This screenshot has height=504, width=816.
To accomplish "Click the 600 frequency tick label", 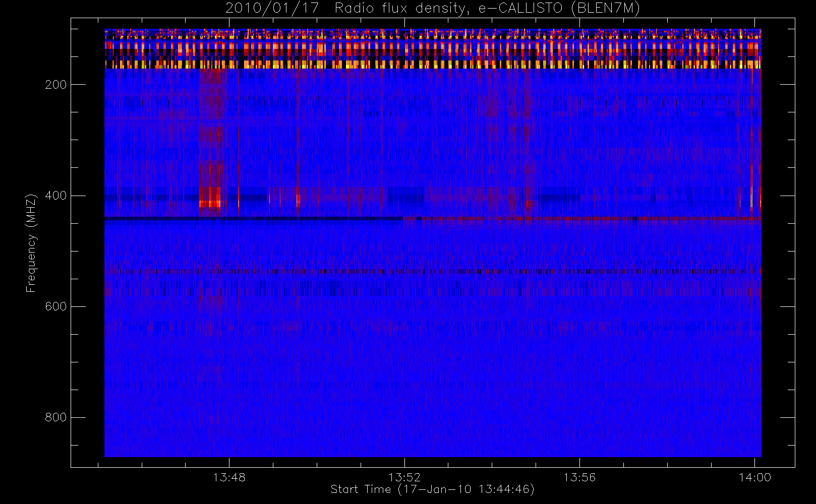I will click(55, 306).
